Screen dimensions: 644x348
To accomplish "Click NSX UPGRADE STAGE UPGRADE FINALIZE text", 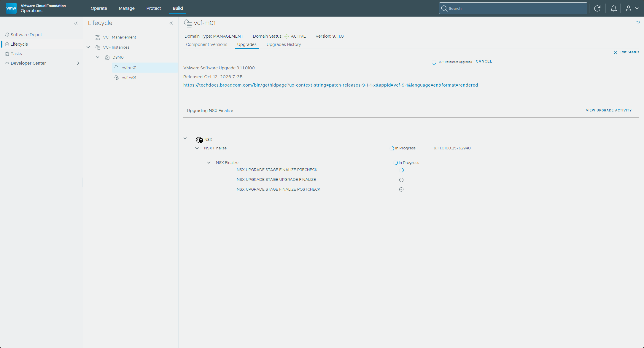I will 276,180.
